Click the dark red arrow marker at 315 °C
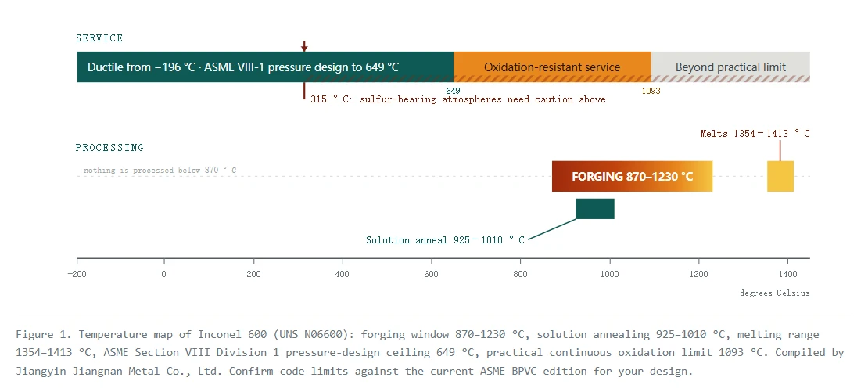Image resolution: width=868 pixels, height=392 pixels. (x=304, y=46)
